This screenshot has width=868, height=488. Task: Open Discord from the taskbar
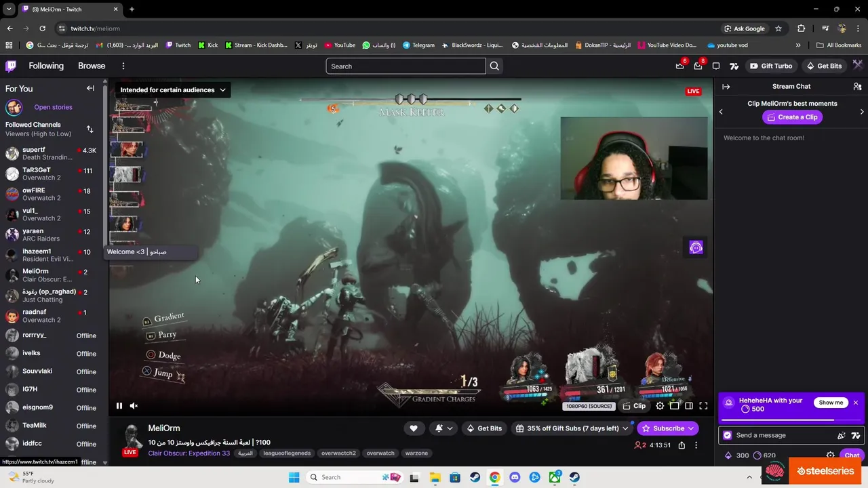[x=515, y=477]
